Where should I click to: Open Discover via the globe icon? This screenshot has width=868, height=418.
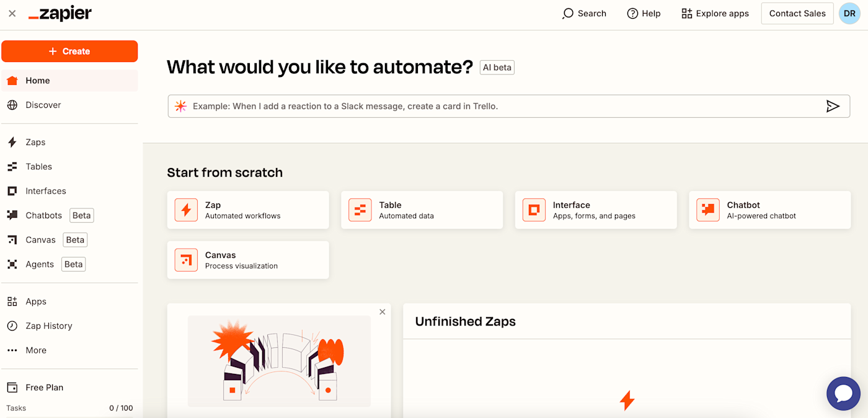click(x=12, y=105)
